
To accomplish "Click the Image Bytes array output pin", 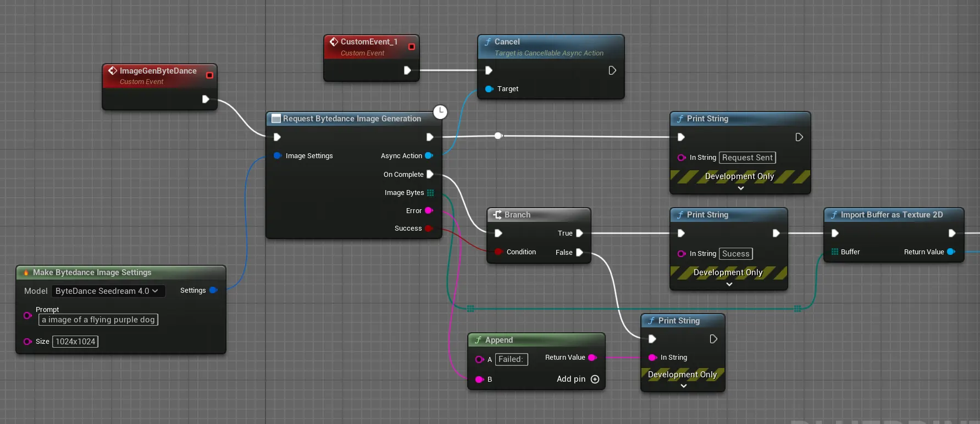I will point(430,193).
